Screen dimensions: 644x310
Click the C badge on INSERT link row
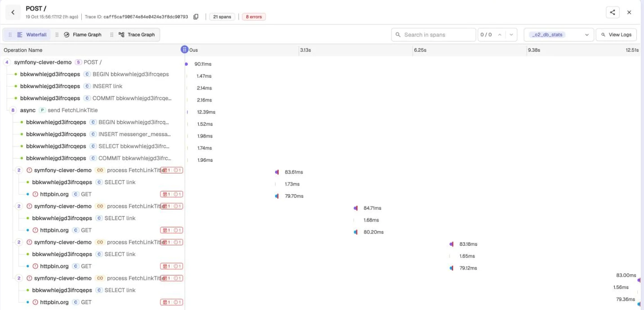pos(87,86)
